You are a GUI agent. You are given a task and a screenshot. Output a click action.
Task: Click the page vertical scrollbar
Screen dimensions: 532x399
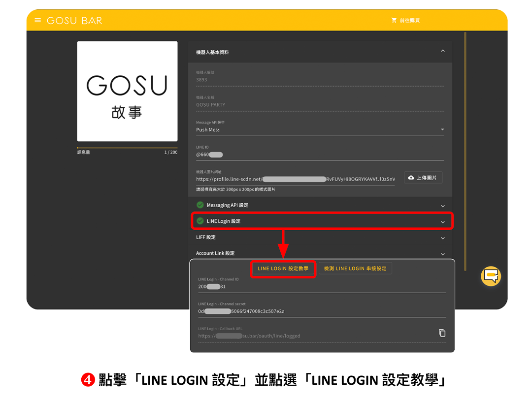tap(465, 151)
